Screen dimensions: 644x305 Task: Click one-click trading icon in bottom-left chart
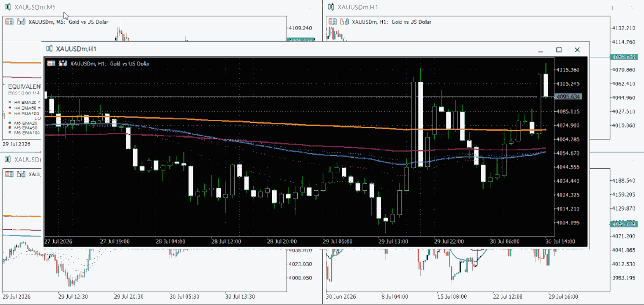9,174
